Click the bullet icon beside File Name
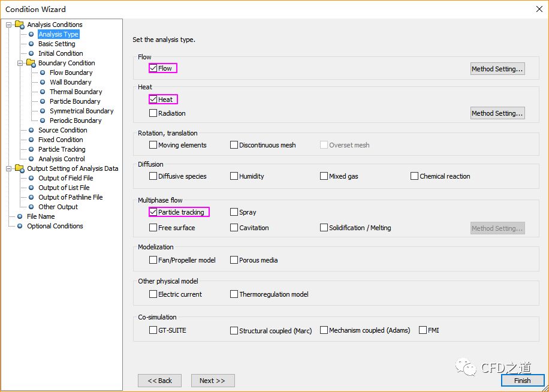 20,216
